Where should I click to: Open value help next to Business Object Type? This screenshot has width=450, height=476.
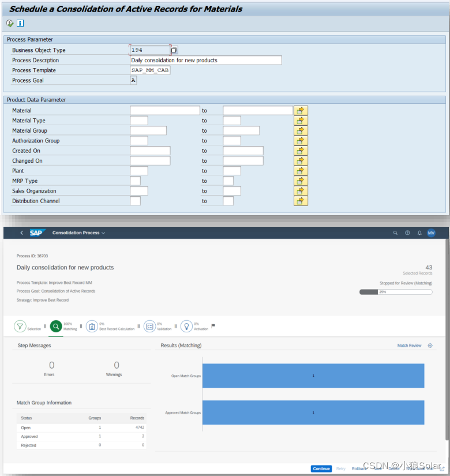tap(174, 50)
